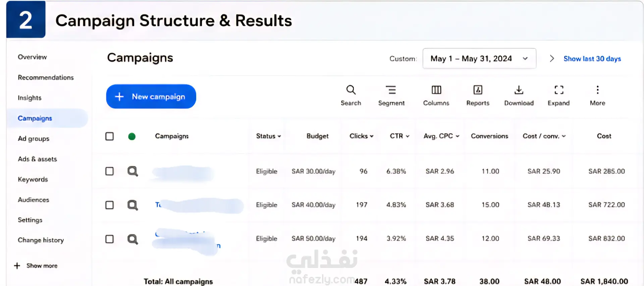Image resolution: width=644 pixels, height=286 pixels.
Task: Go to Keywords in the sidebar
Action: [x=33, y=179]
